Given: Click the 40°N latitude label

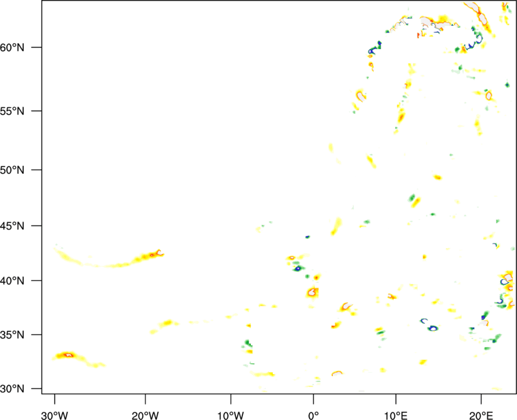Looking at the screenshot, I should pyautogui.click(x=12, y=281).
